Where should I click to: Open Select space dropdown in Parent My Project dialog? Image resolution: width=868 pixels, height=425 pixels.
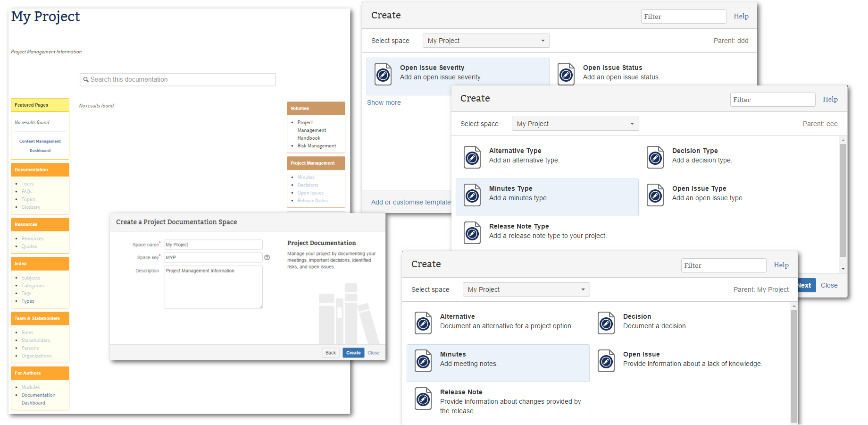click(526, 289)
